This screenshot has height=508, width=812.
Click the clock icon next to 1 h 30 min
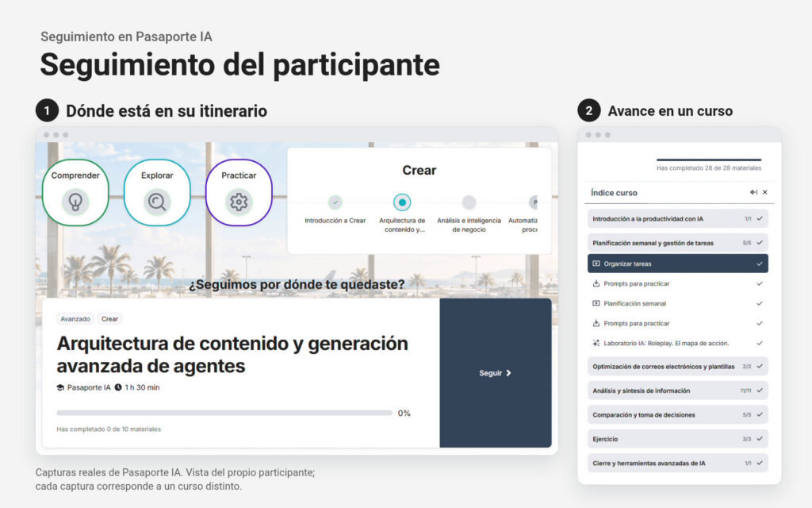(118, 387)
